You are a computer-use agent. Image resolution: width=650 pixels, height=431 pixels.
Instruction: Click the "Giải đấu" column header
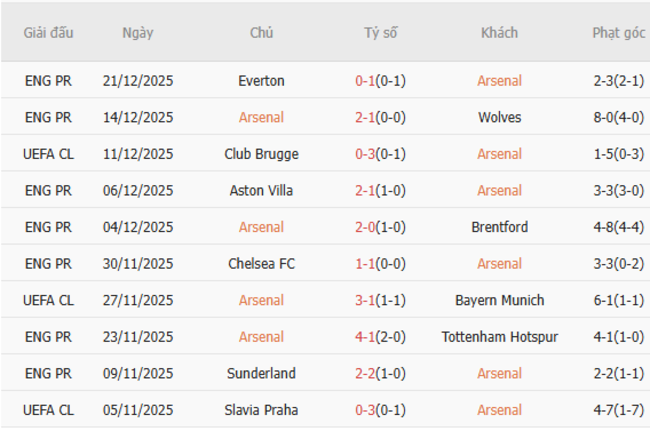click(x=48, y=33)
